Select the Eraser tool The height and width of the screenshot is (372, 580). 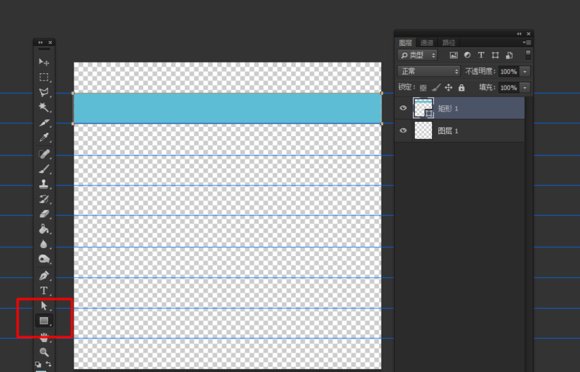coord(44,214)
